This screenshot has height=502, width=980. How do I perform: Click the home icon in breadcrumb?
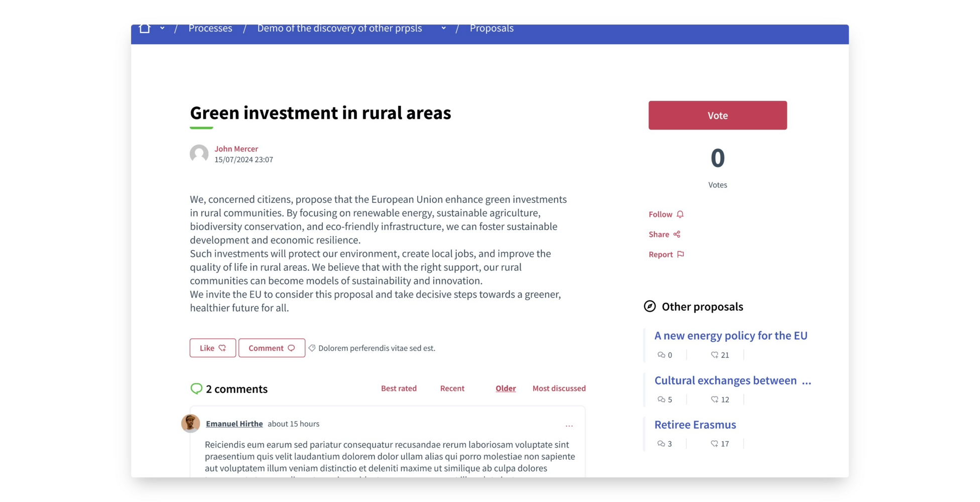tap(145, 29)
